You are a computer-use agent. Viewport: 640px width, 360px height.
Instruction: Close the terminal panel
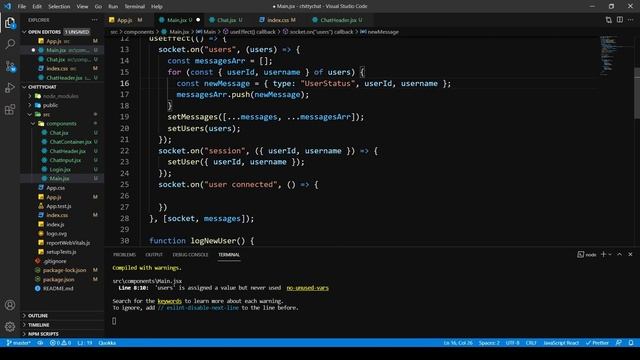click(x=630, y=254)
